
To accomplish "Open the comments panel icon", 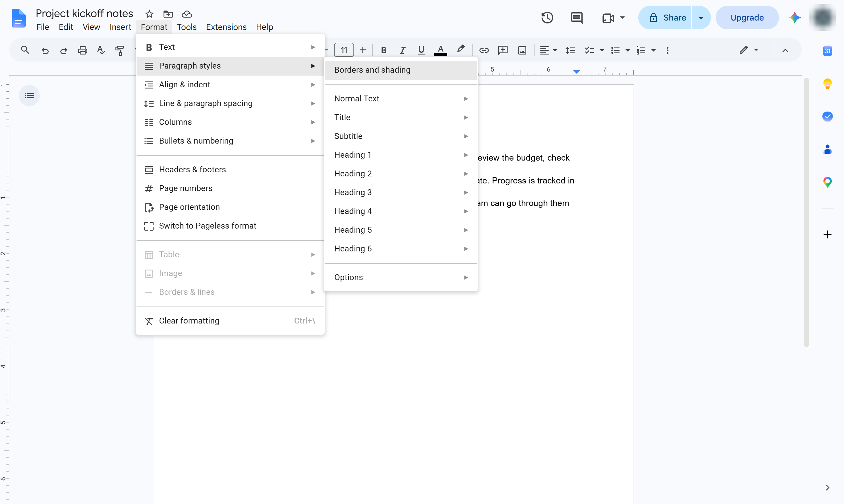I will [576, 18].
